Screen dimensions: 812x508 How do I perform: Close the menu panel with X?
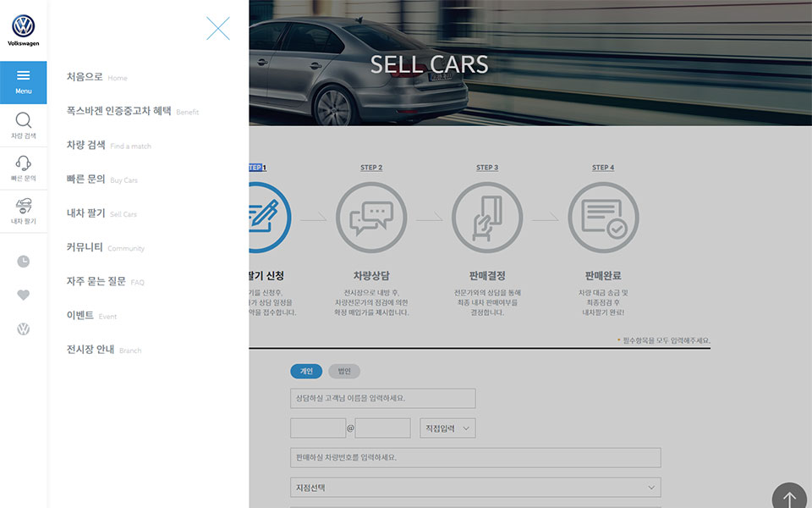(x=218, y=29)
